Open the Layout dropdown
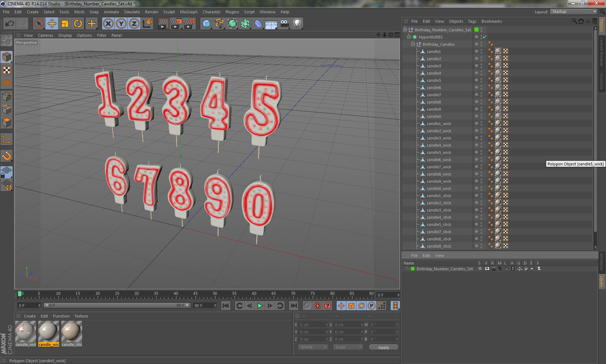Viewport: 606px width, 364px height. (x=574, y=12)
